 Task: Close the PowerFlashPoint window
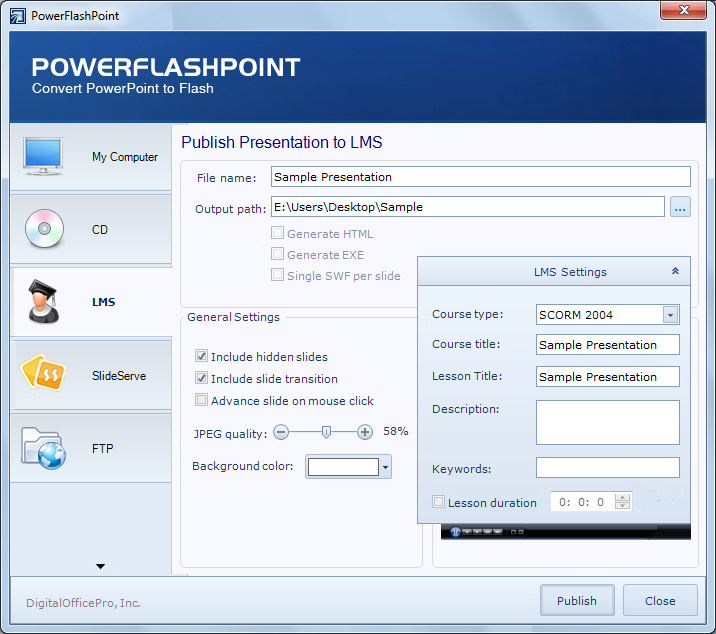coord(684,10)
